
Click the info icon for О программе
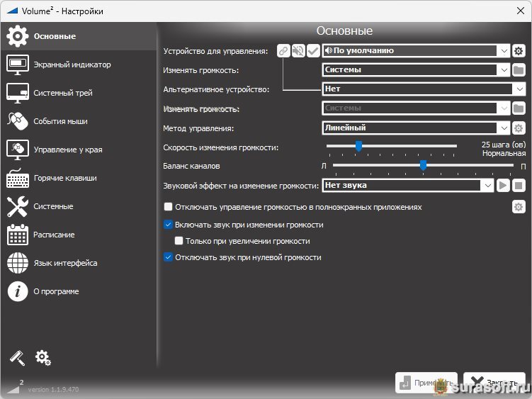[17, 291]
